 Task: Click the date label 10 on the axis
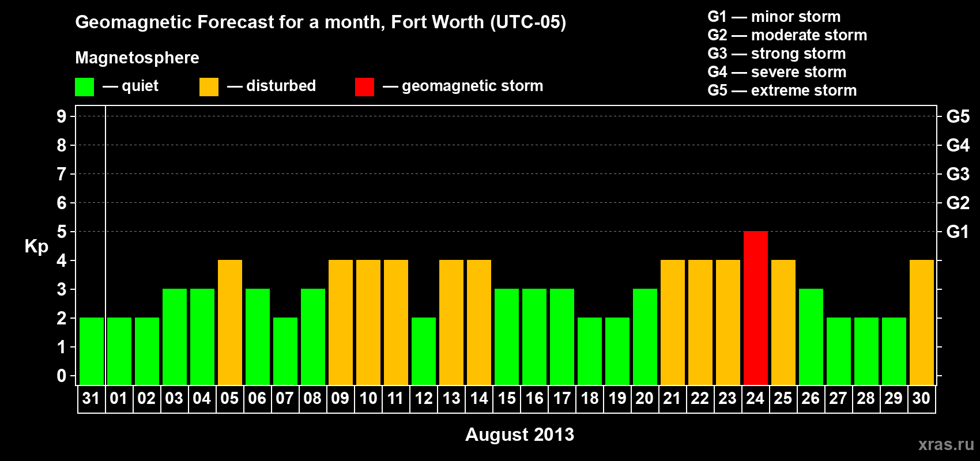[x=368, y=398]
